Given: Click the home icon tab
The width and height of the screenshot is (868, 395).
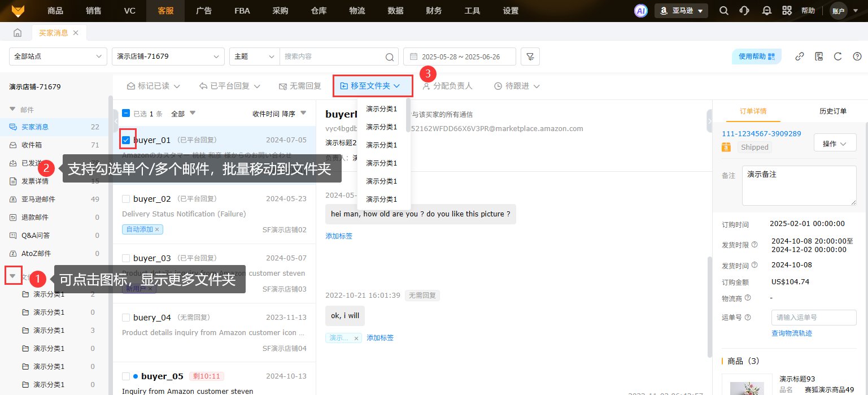Looking at the screenshot, I should click(x=18, y=33).
